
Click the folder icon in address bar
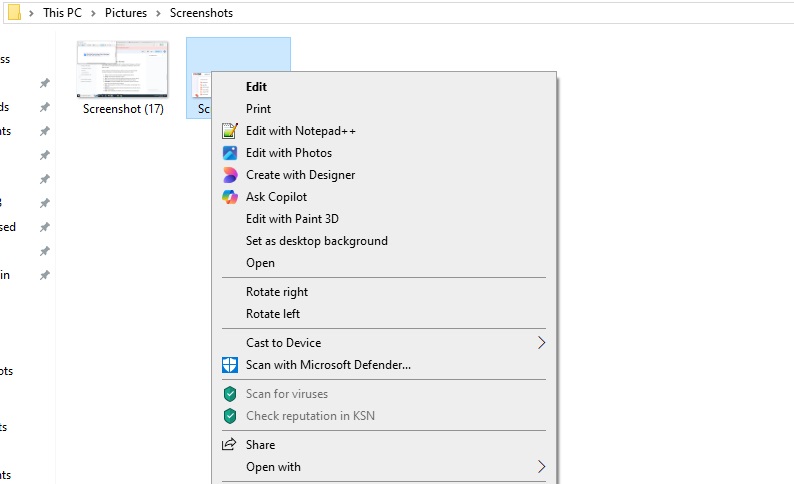[15, 13]
